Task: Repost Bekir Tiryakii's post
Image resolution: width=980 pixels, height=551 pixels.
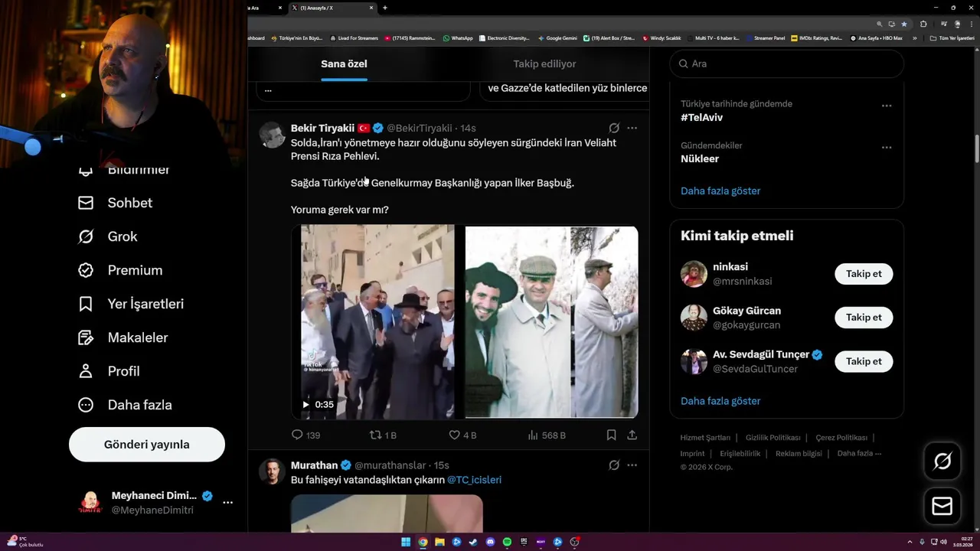Action: point(375,435)
